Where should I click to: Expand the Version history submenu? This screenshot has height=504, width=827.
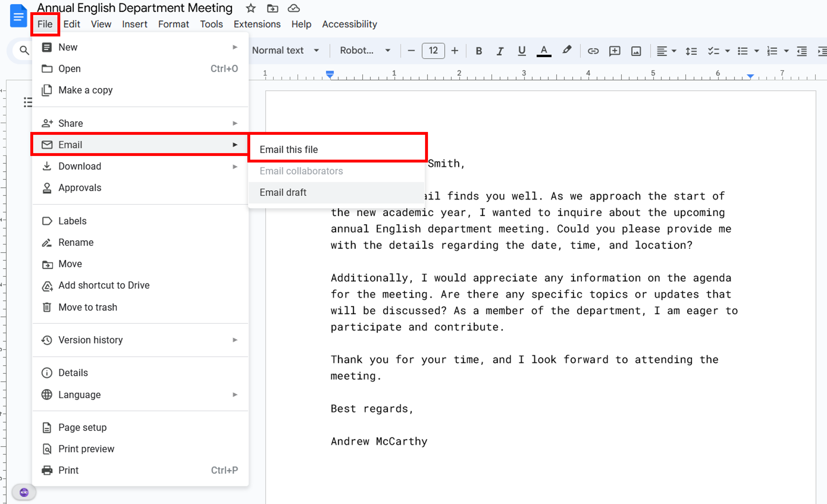tap(140, 340)
